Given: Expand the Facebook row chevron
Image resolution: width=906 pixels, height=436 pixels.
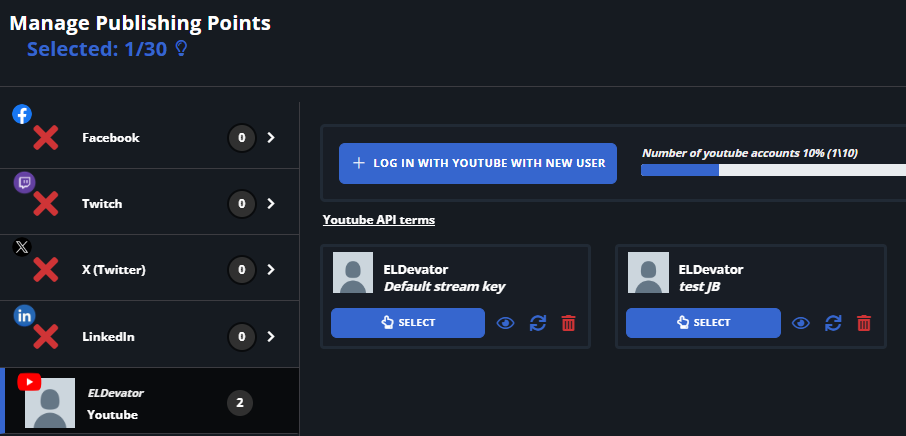Looking at the screenshot, I should point(271,137).
